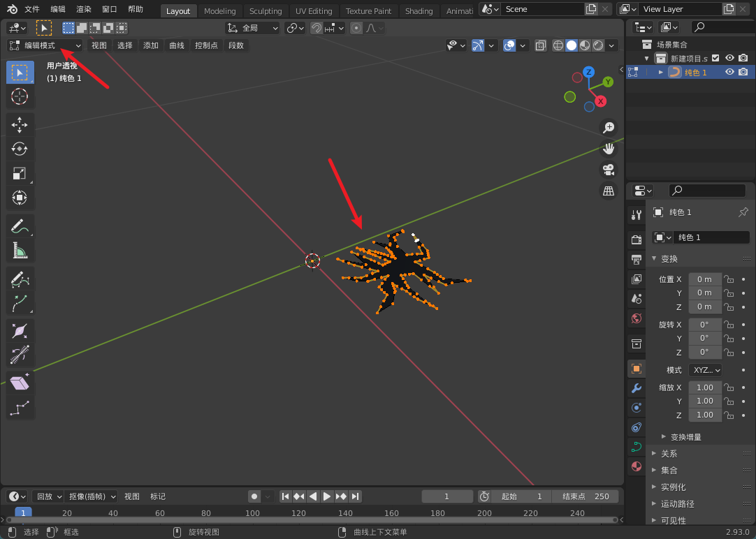Click the 添加 menu button
This screenshot has width=756, height=539.
point(151,45)
